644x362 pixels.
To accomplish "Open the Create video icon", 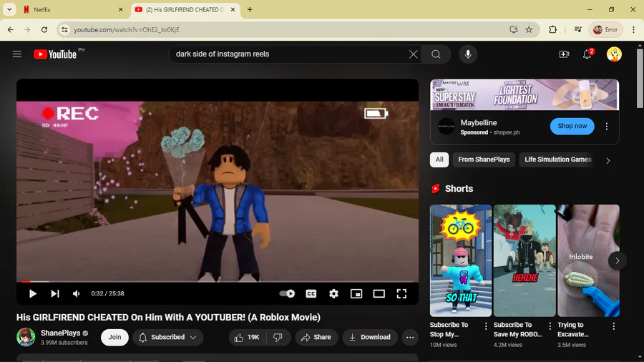I will point(565,54).
